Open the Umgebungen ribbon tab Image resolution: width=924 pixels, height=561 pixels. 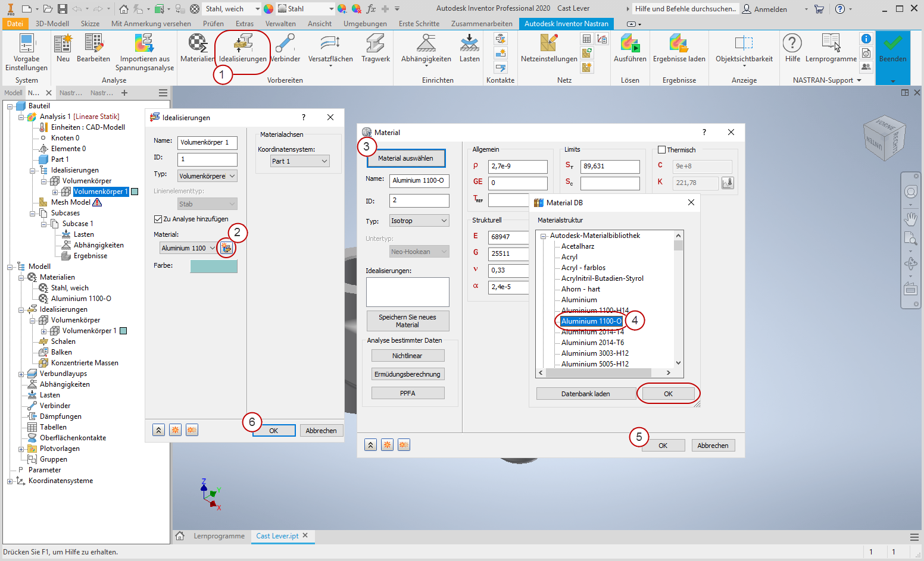(x=365, y=24)
